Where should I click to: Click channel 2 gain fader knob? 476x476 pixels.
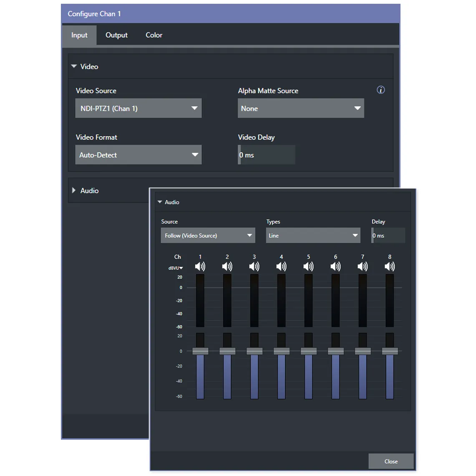click(x=227, y=351)
